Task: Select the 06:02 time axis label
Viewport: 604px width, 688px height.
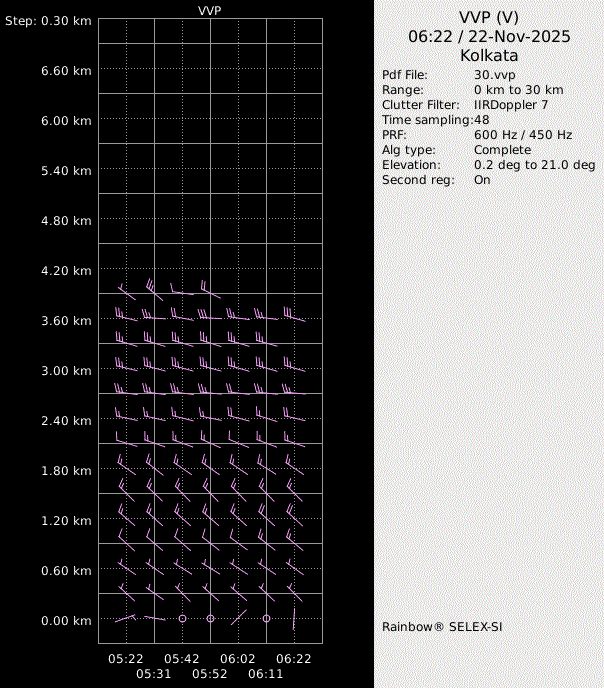Action: (x=238, y=659)
